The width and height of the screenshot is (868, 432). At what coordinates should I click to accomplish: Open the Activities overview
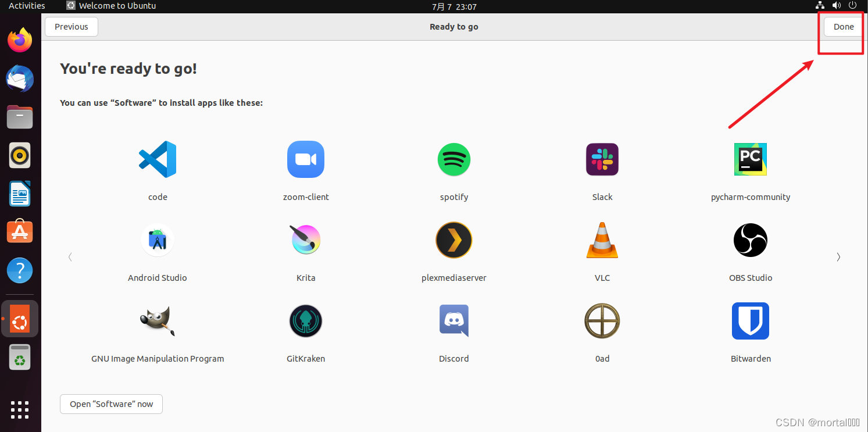pos(27,6)
